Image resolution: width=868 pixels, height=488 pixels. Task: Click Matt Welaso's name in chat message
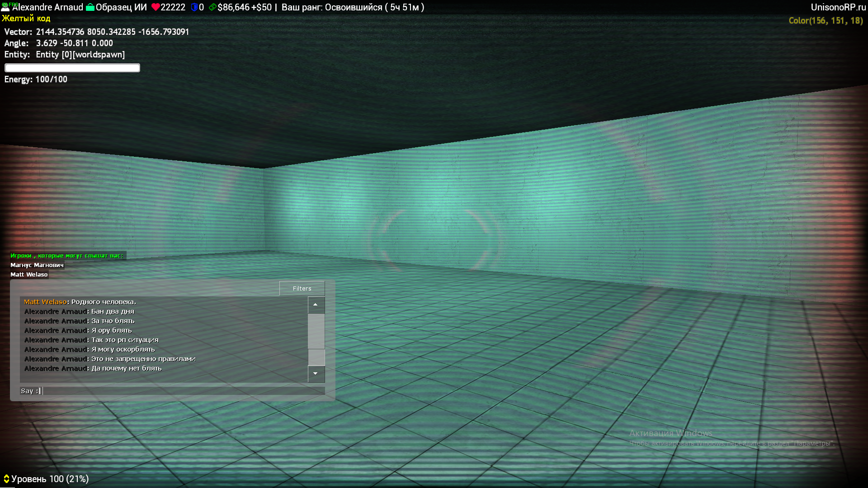[x=45, y=302]
